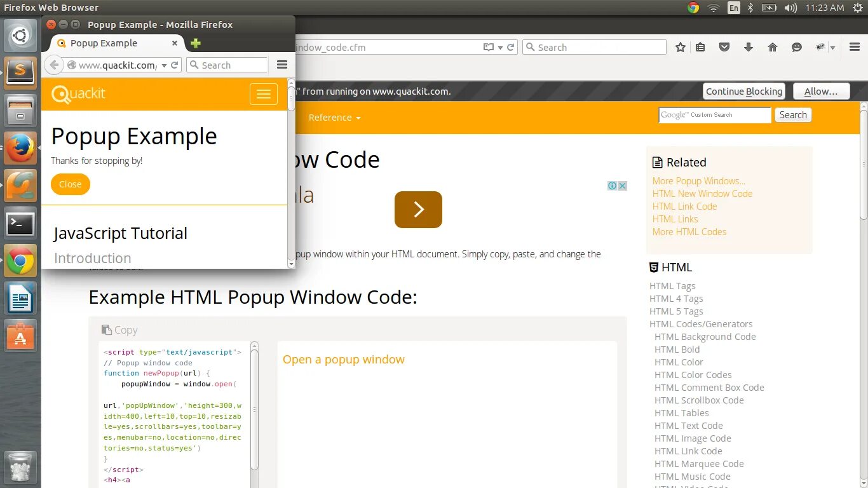Open HTML Color Codes sidebar link
The height and width of the screenshot is (488, 868).
click(693, 375)
